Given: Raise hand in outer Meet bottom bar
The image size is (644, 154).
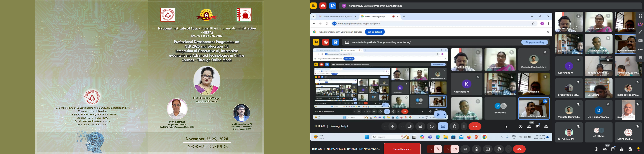Looking at the screenshot, I should 499,149.
